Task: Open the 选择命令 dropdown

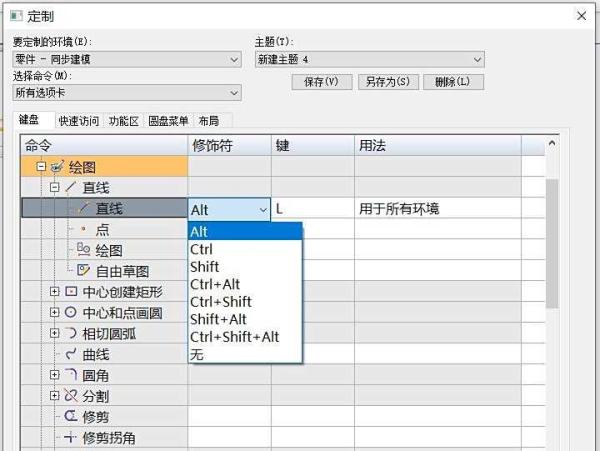Action: (127, 93)
